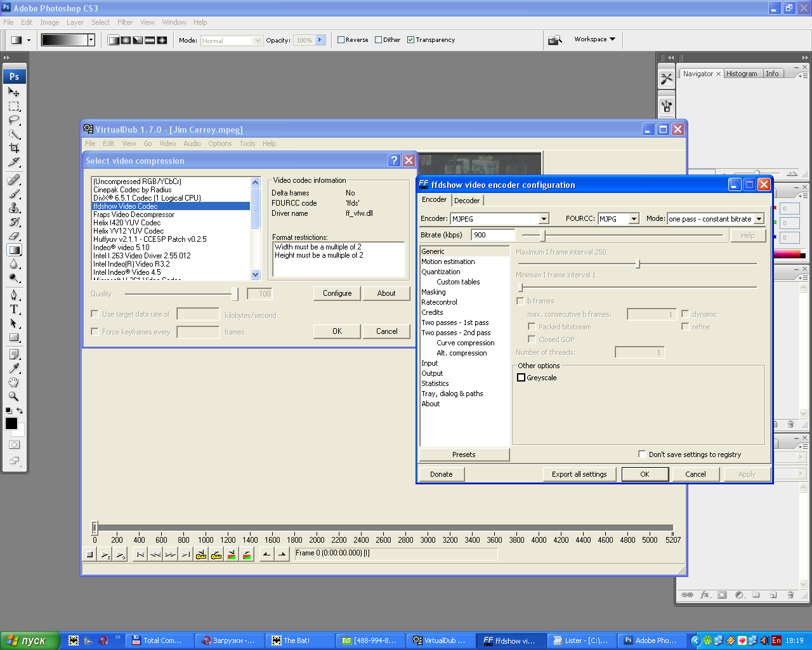The width and height of the screenshot is (812, 650).
Task: Open the FOURCC MJPG dropdown
Action: (x=634, y=219)
